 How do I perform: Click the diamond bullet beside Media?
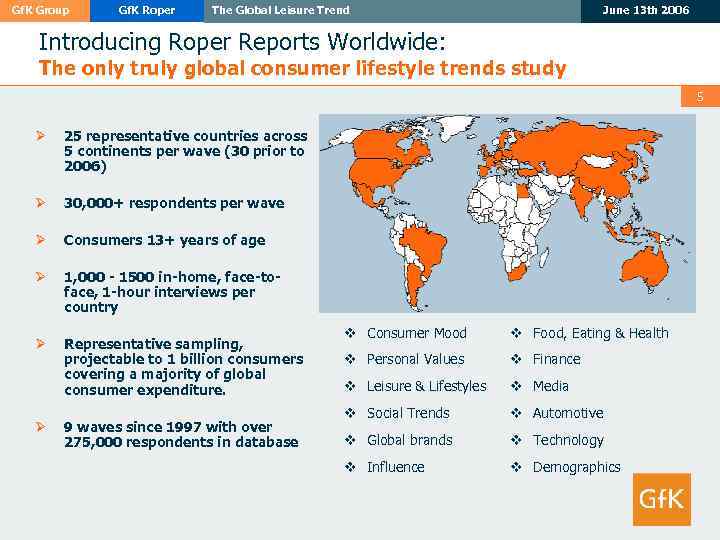tap(517, 386)
